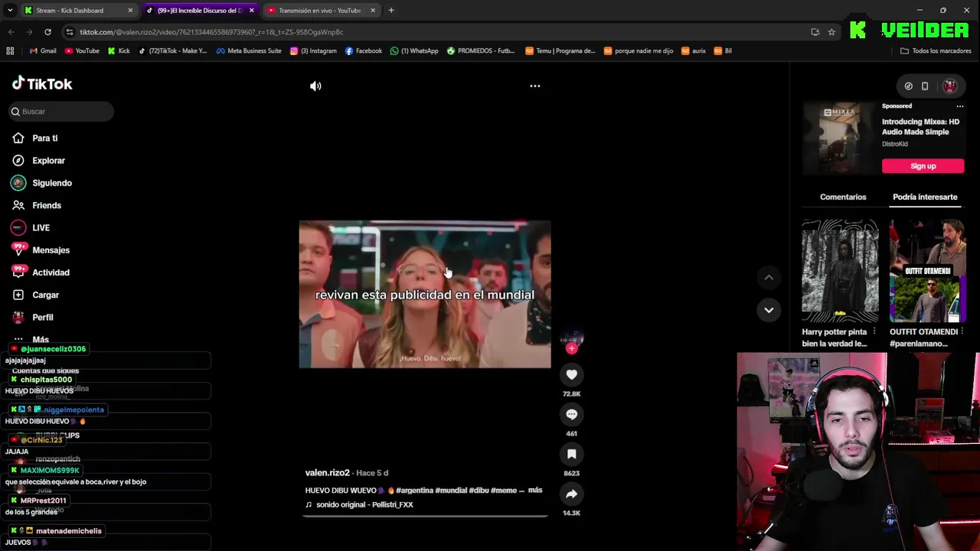The image size is (980, 551).
Task: Open options for OUTFIT OTAMENDI video
Action: [x=962, y=332]
